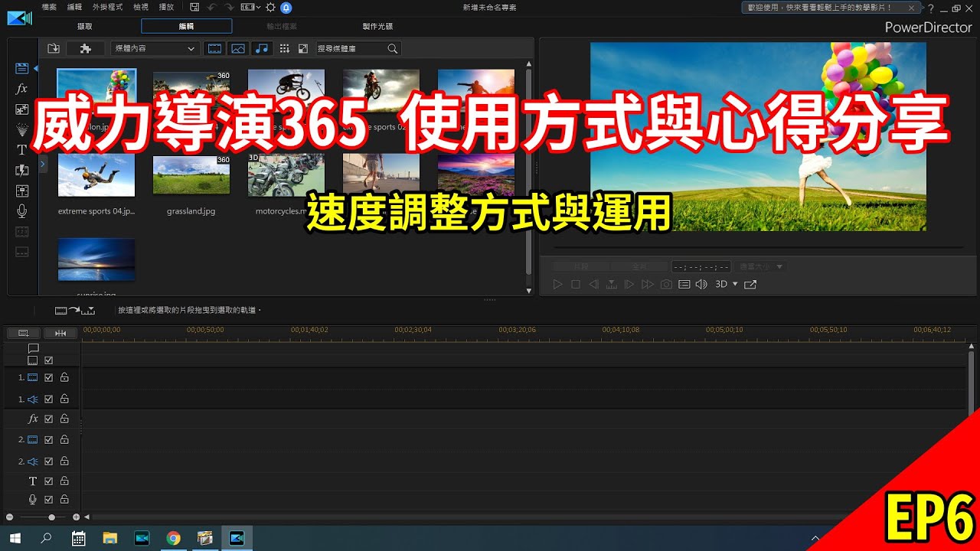This screenshot has height=551, width=980.
Task: Click the save project icon
Action: [x=195, y=7]
